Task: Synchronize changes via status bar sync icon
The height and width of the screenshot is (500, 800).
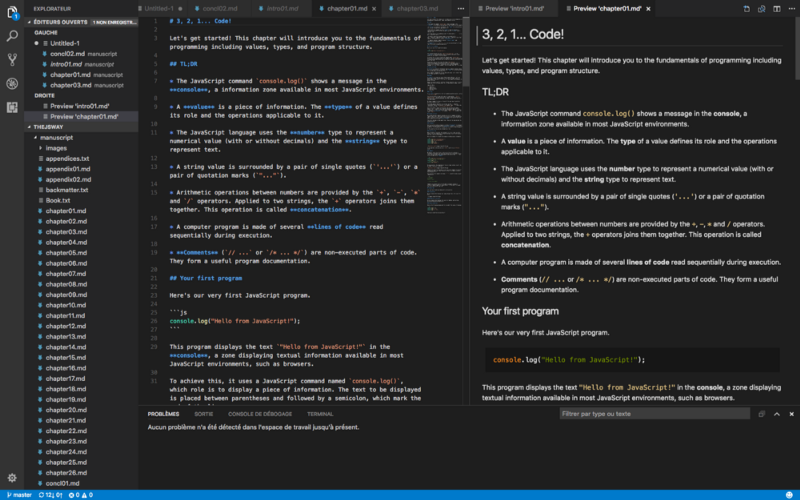Action: click(x=51, y=495)
